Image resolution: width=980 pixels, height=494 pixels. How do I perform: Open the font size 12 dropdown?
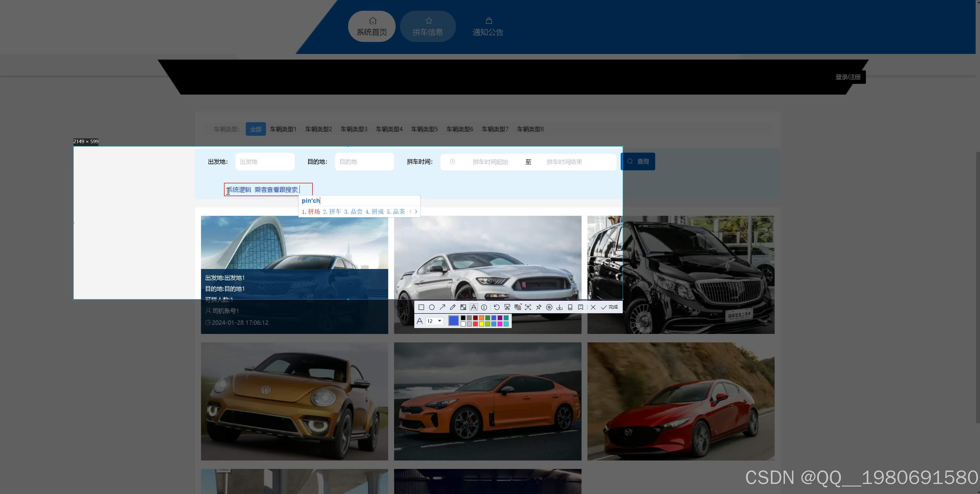(439, 321)
